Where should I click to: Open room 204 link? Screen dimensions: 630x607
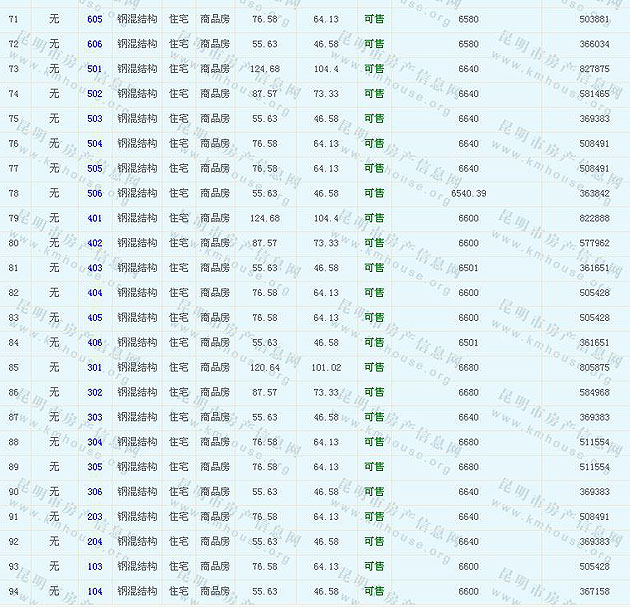click(95, 542)
